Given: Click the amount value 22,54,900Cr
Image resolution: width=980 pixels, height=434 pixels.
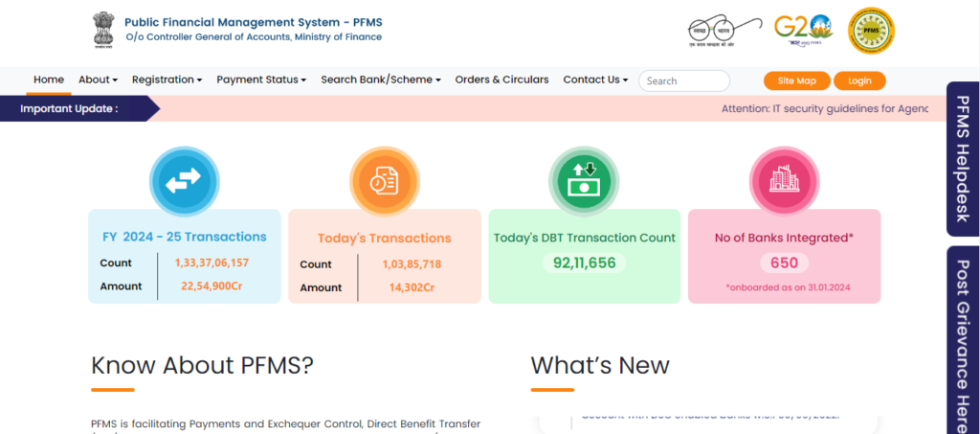Looking at the screenshot, I should tap(212, 286).
